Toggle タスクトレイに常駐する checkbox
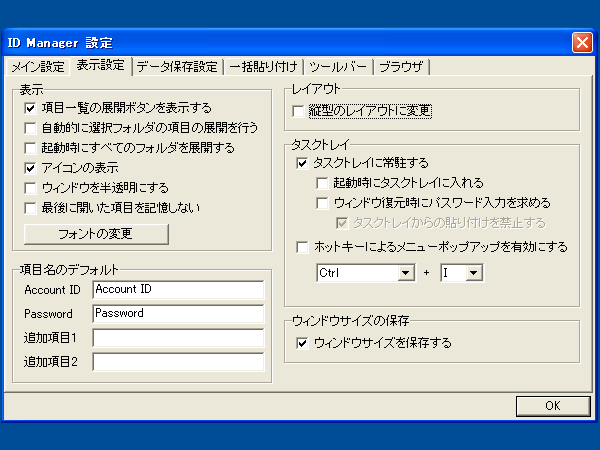The width and height of the screenshot is (600, 450). coord(302,163)
